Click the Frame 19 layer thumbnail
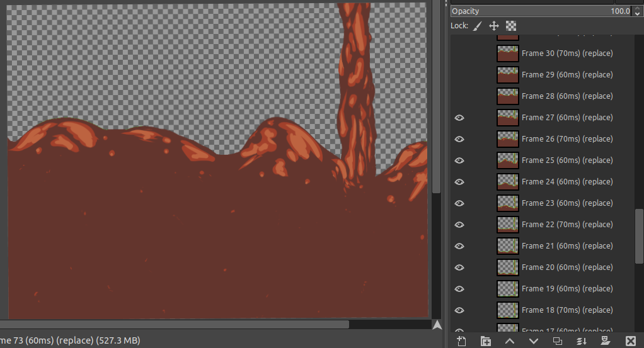 pyautogui.click(x=507, y=289)
